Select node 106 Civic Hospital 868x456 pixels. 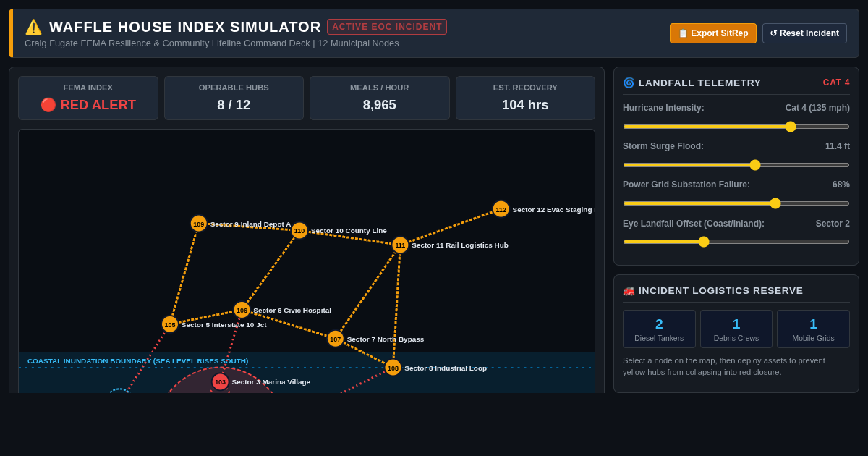click(x=242, y=310)
